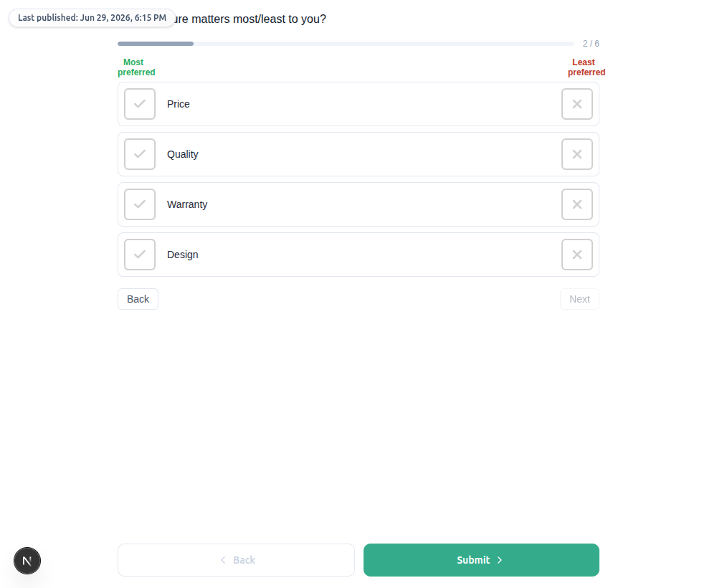Click the Back button below the options
Image resolution: width=717 pixels, height=588 pixels.
click(x=138, y=299)
